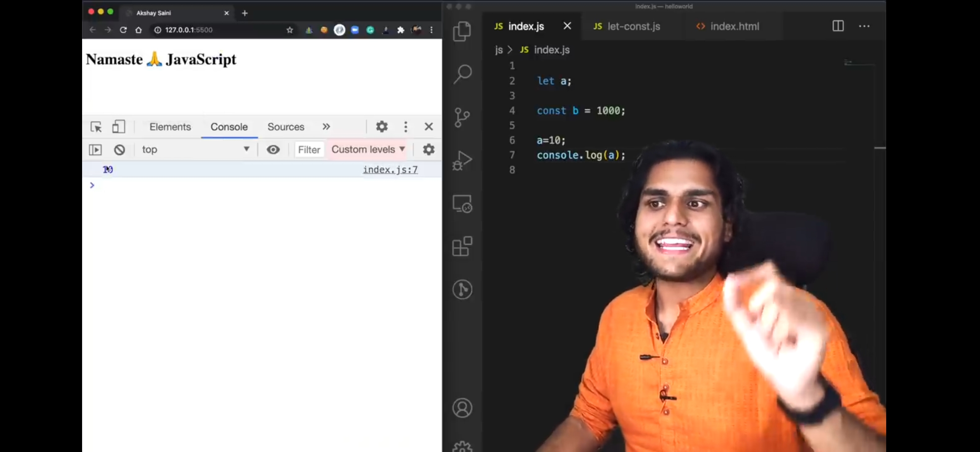Expand the Custom levels dropdown
Screen dimensions: 980x452
(x=368, y=150)
